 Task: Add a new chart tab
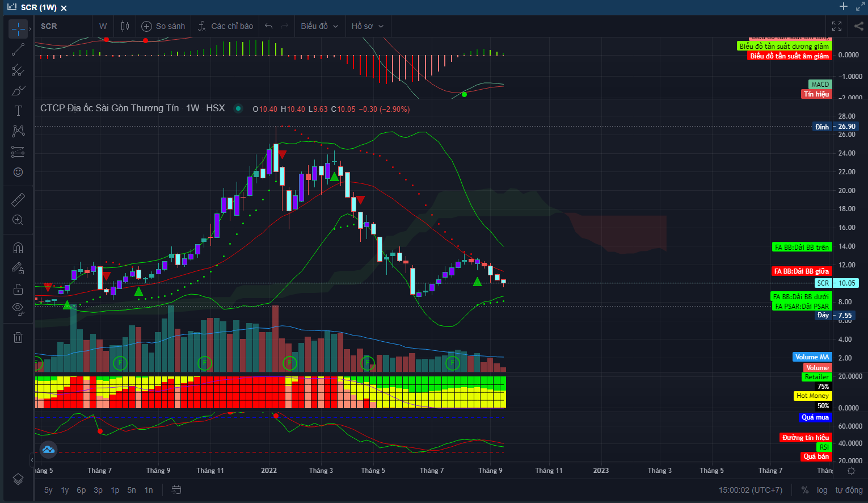click(x=844, y=7)
